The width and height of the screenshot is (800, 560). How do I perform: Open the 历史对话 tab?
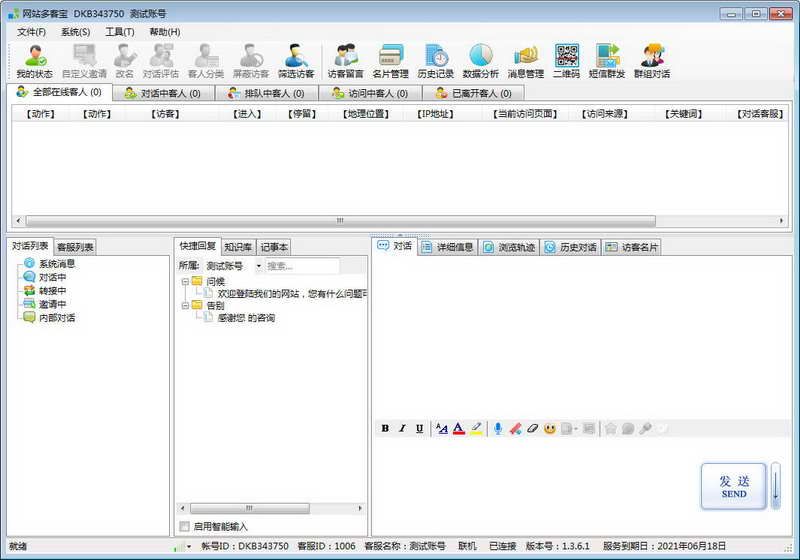pos(571,247)
